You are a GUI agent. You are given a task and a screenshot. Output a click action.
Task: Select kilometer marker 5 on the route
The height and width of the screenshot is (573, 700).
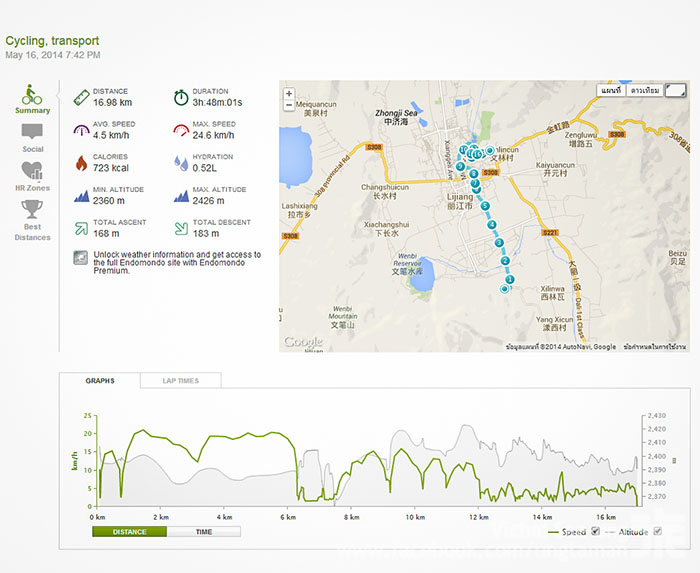coord(485,206)
